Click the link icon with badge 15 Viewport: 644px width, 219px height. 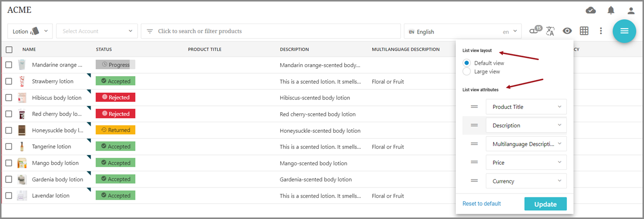(535, 31)
